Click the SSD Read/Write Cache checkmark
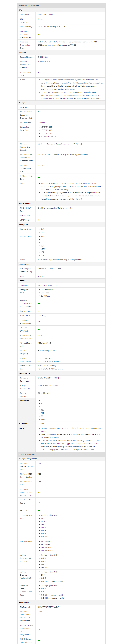123x644 pixels. 39,503
